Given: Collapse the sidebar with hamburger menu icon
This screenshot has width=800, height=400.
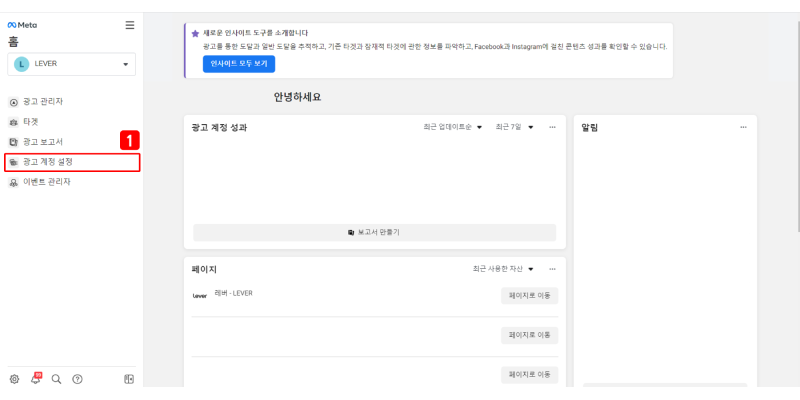Looking at the screenshot, I should coord(130,25).
